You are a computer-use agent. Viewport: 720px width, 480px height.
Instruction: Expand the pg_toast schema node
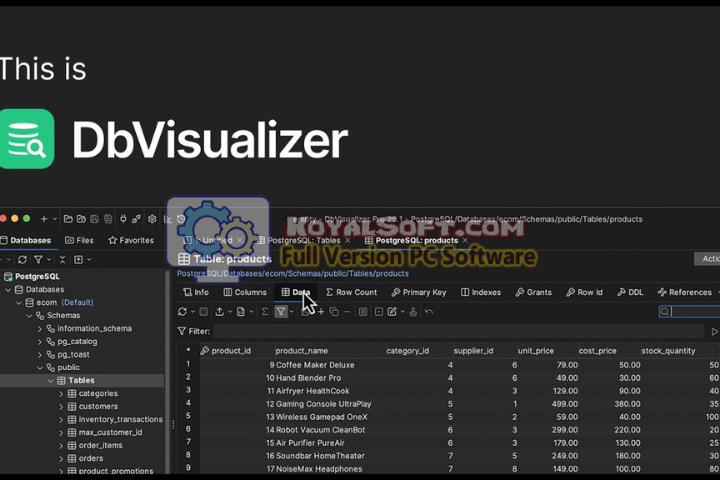tap(40, 355)
